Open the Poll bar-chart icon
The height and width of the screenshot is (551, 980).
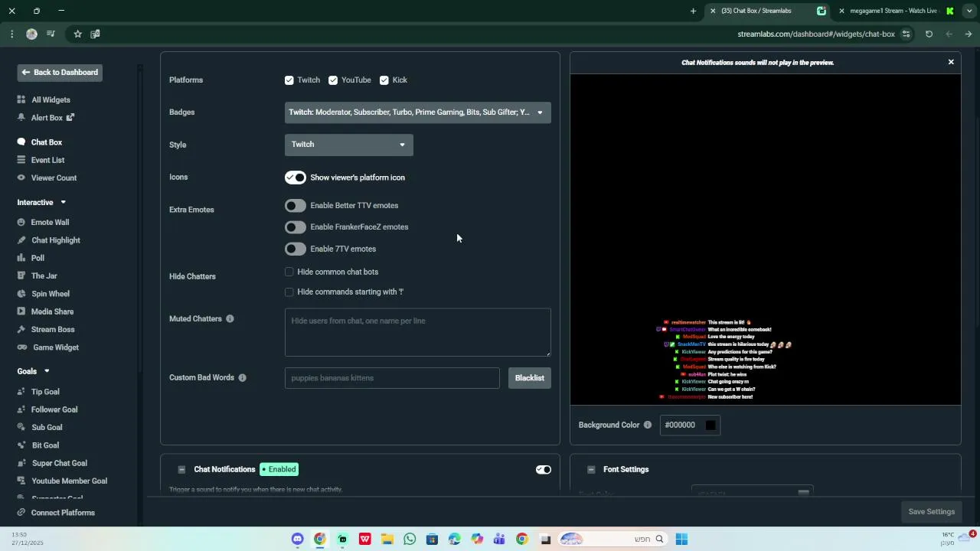21,258
